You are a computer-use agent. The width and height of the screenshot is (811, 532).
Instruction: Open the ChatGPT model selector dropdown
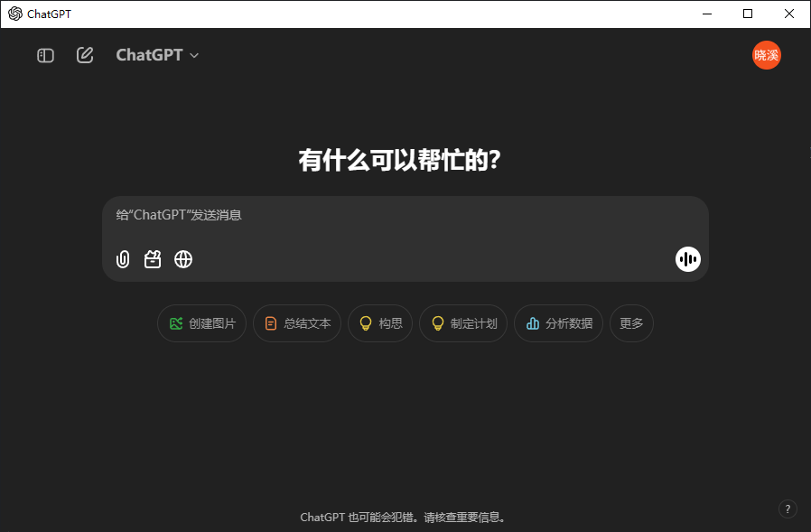point(150,55)
